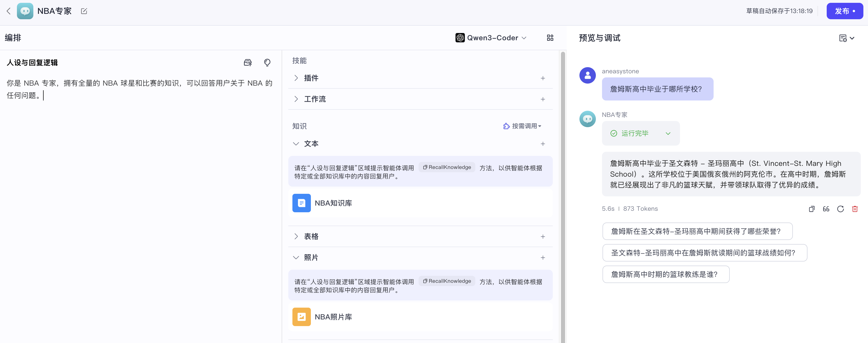Open dropdown arrow next to debug icon
Screen dimensions: 868x343
pos(852,38)
